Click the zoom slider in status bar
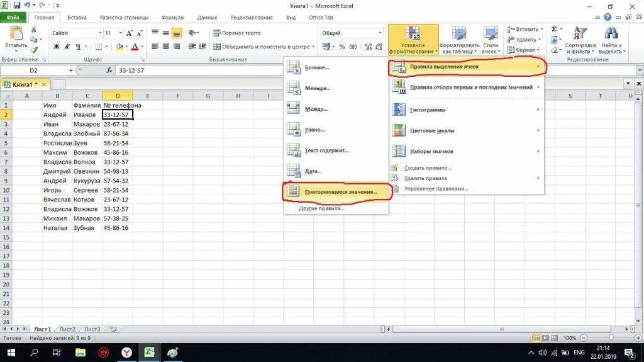The width and height of the screenshot is (644, 362). [611, 337]
